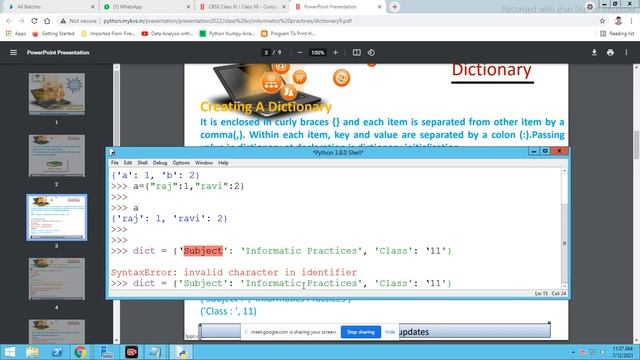This screenshot has height=360, width=640.
Task: Open Help menu in Python Shell
Action: [223, 163]
